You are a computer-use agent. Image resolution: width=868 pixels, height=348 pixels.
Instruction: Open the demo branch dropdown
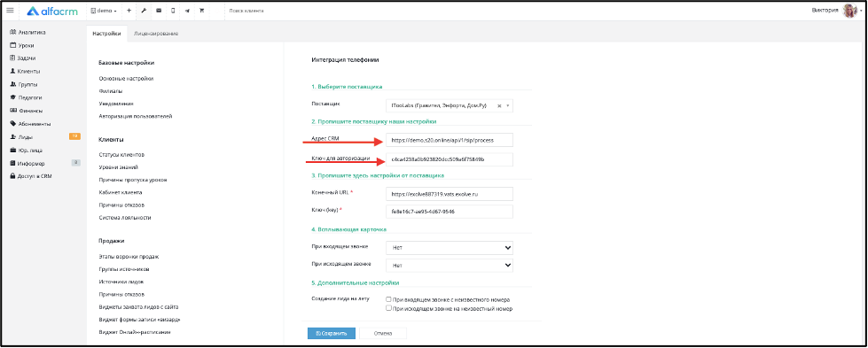104,11
